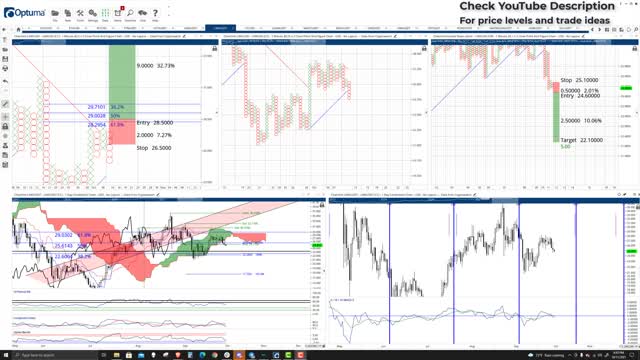The height and width of the screenshot is (360, 640).
Task: Click the green Data icon
Action: click(105, 14)
